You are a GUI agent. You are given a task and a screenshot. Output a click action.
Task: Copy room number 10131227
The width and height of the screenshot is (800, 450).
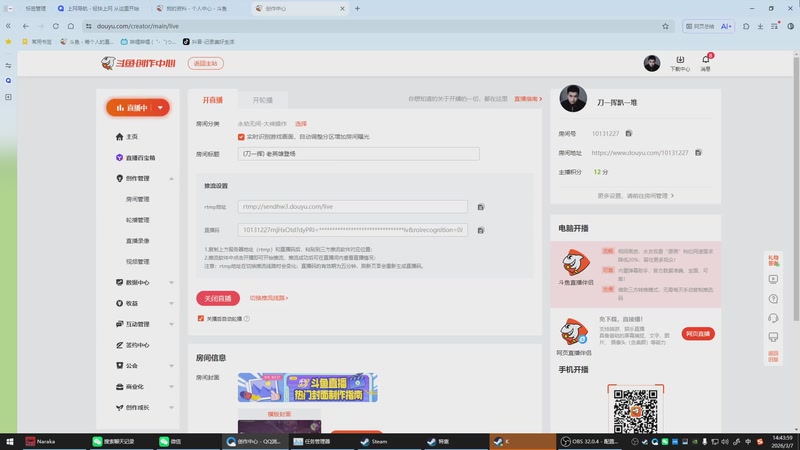pos(629,133)
